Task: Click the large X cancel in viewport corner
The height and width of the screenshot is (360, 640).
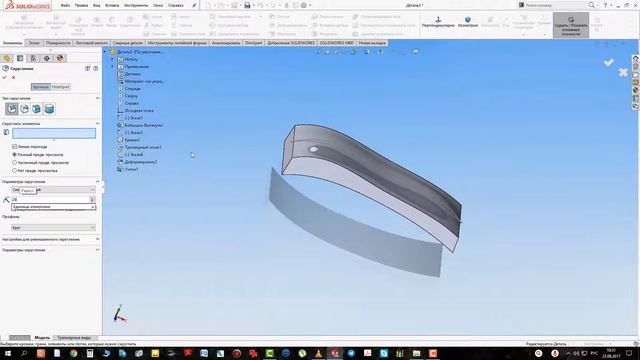Action: pyautogui.click(x=623, y=72)
